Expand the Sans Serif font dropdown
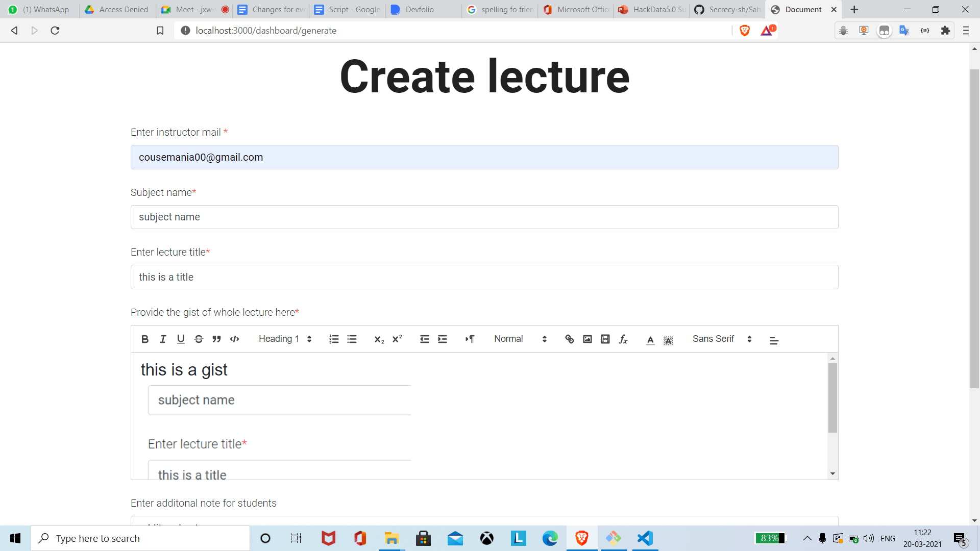Viewport: 980px width, 551px height. [722, 339]
